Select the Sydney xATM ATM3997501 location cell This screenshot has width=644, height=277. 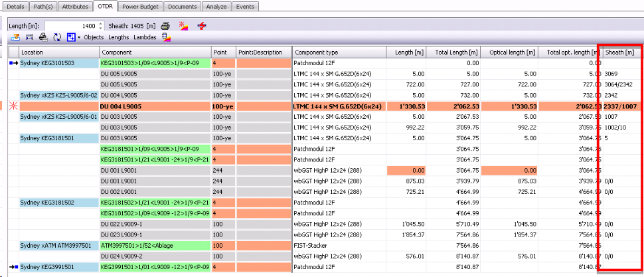click(x=60, y=245)
